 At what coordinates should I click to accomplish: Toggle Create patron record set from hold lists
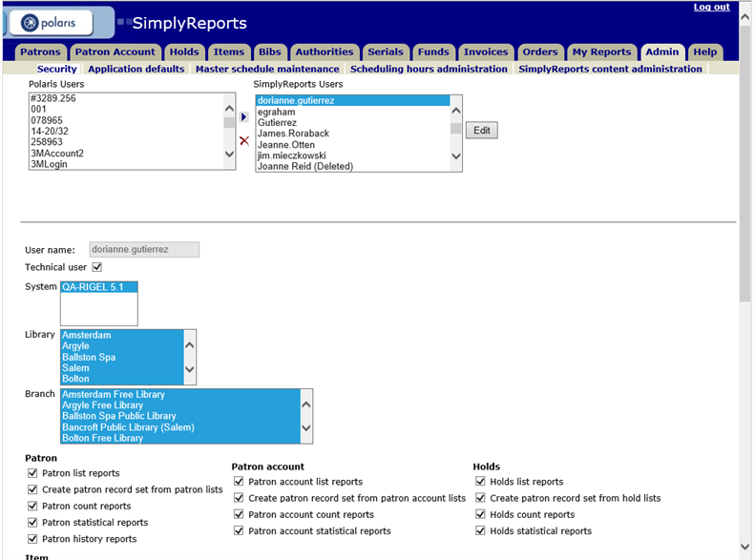[480, 497]
